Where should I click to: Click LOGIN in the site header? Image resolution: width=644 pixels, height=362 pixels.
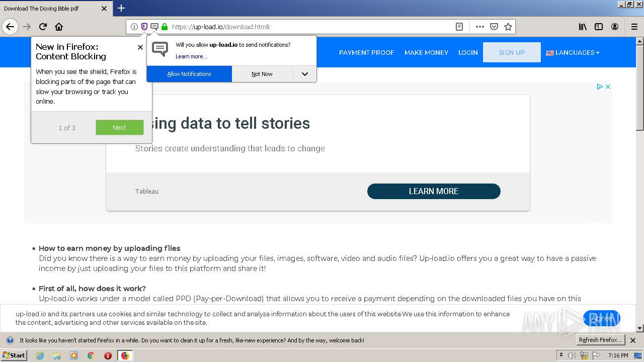pos(468,52)
